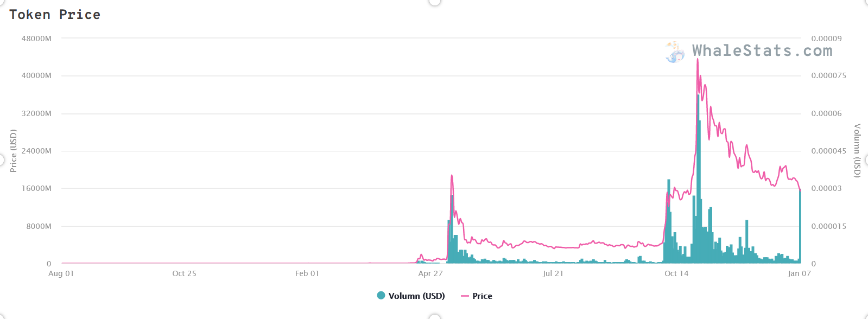Viewport: 868px width, 319px height.
Task: Click the 48000M y-axis label
Action: point(36,39)
